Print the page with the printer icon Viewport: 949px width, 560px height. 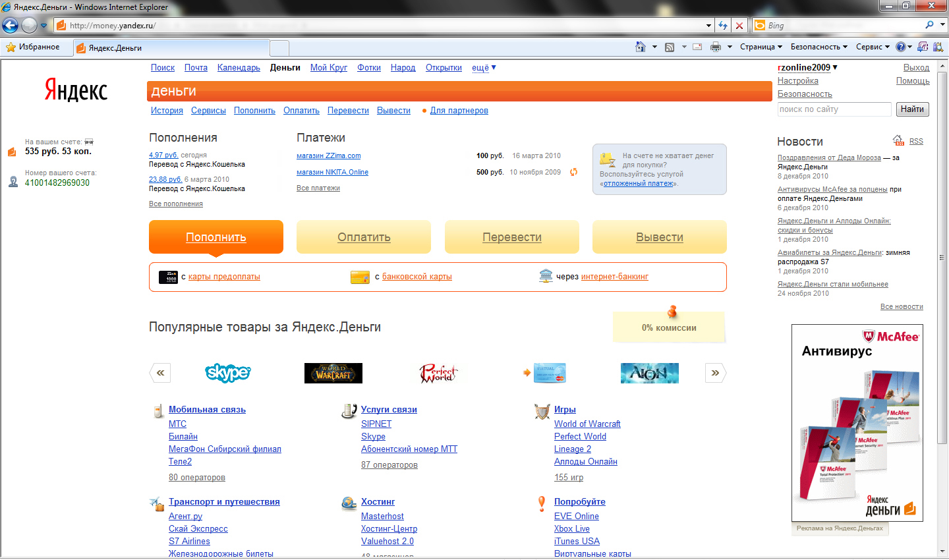[x=716, y=47]
